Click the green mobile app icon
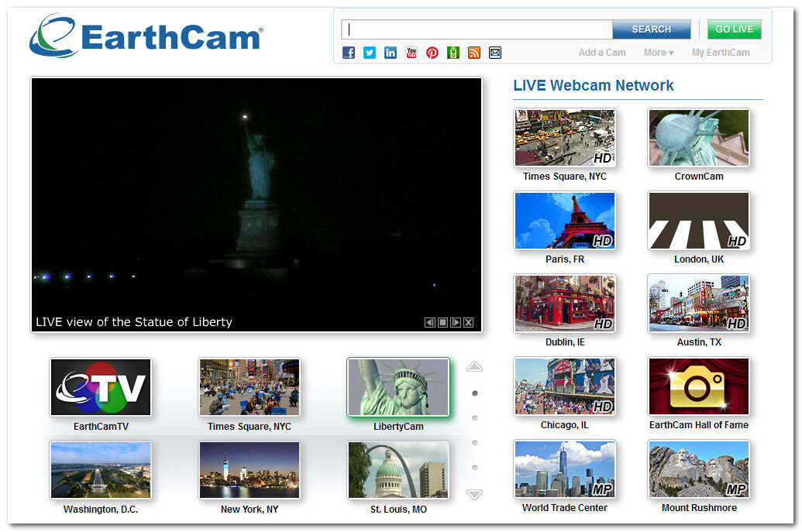 point(453,53)
